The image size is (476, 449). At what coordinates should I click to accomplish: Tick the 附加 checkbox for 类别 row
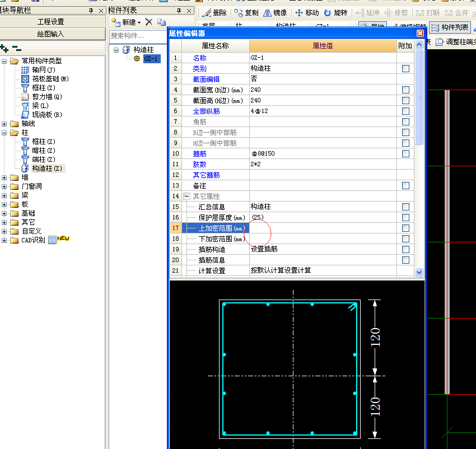(x=405, y=68)
